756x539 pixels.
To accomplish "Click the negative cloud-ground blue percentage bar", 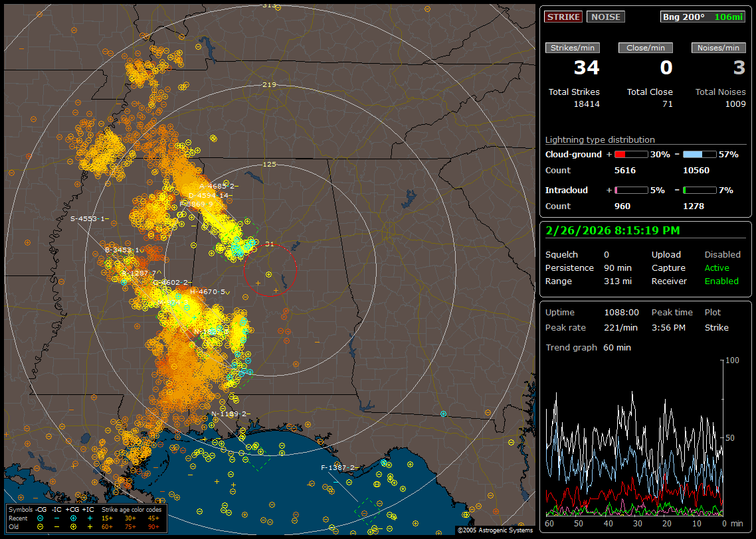I will pos(700,154).
